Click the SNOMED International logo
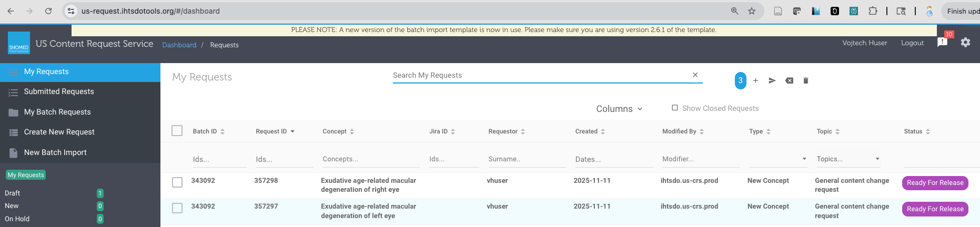This screenshot has height=227, width=980. pos(19,43)
